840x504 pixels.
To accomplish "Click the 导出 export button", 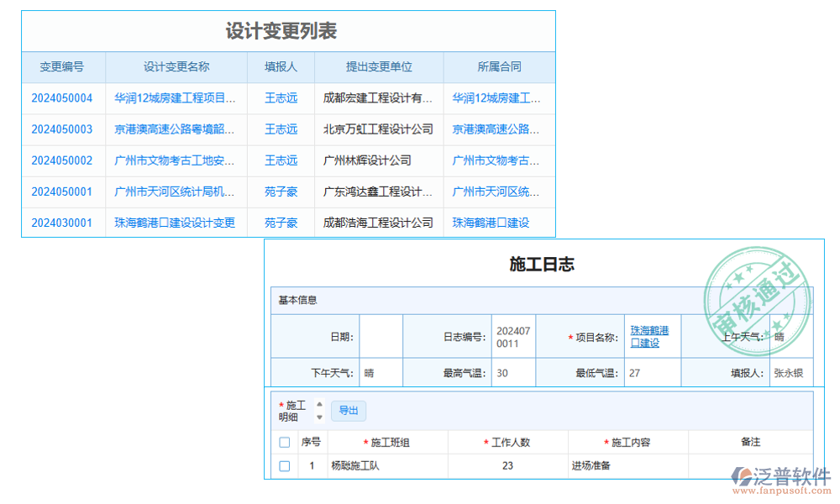I will (x=349, y=411).
